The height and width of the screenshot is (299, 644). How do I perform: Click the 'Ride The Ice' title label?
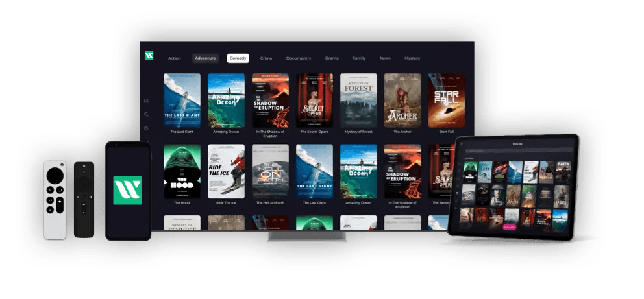(x=226, y=202)
